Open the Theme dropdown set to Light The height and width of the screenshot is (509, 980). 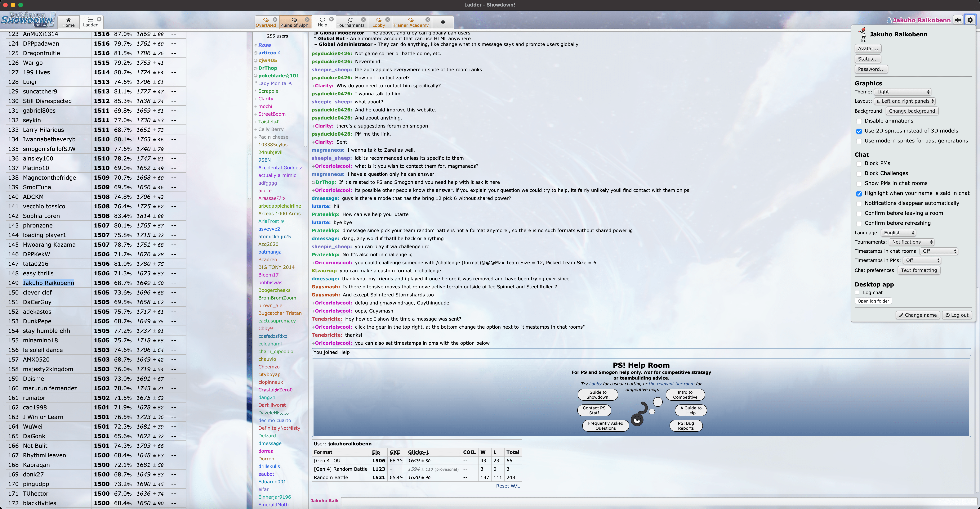tap(902, 92)
